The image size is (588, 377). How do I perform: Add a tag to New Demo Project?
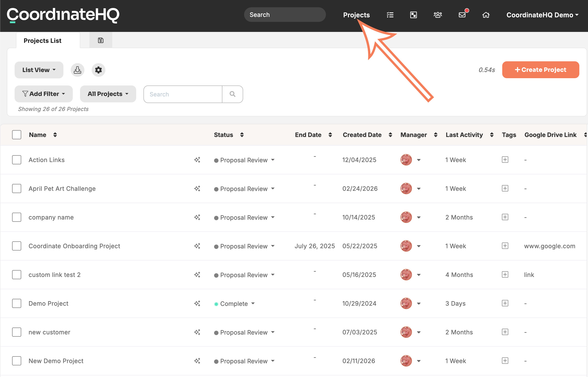pyautogui.click(x=505, y=361)
